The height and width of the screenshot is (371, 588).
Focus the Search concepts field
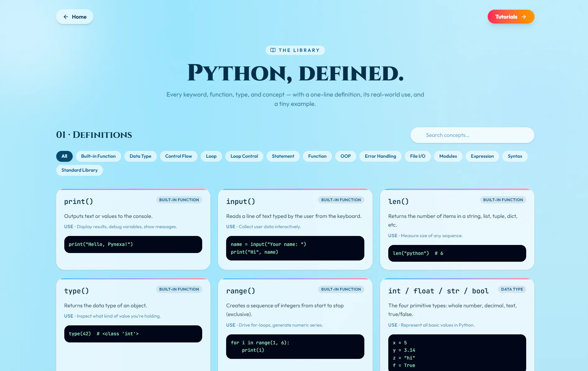click(x=472, y=135)
